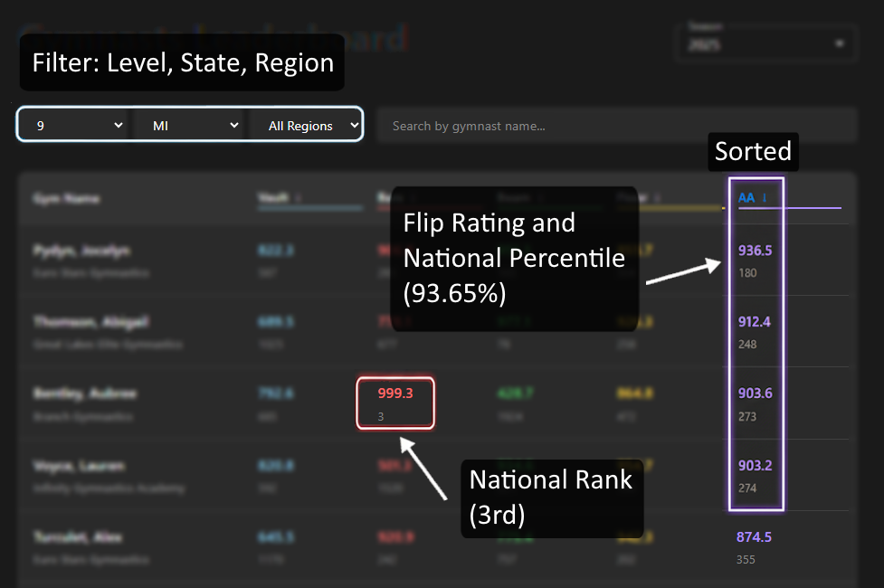
Task: Click the Floor column sort arrow
Action: pos(655,197)
